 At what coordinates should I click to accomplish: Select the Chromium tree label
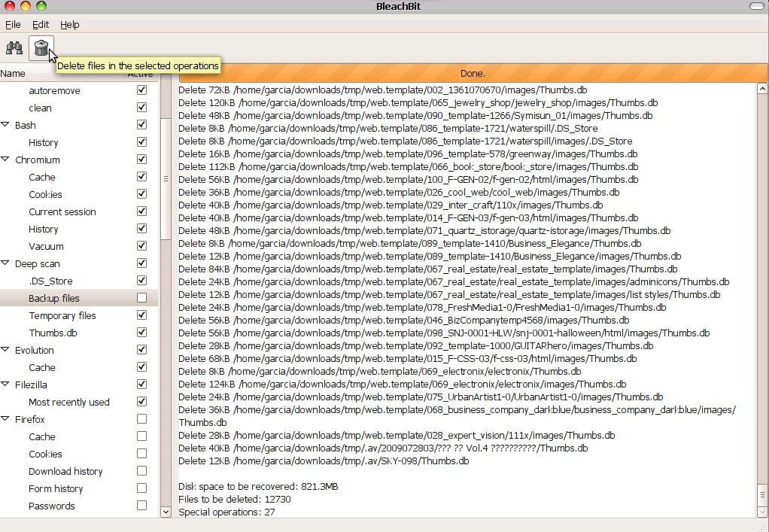tap(38, 160)
